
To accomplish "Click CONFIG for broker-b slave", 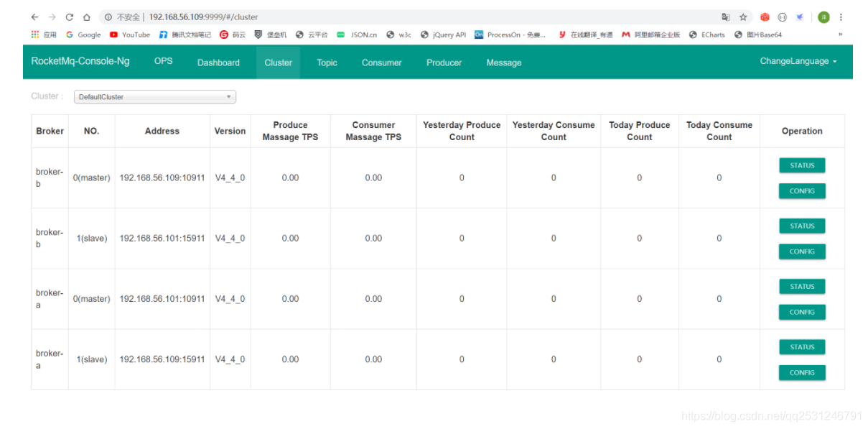I will click(802, 252).
